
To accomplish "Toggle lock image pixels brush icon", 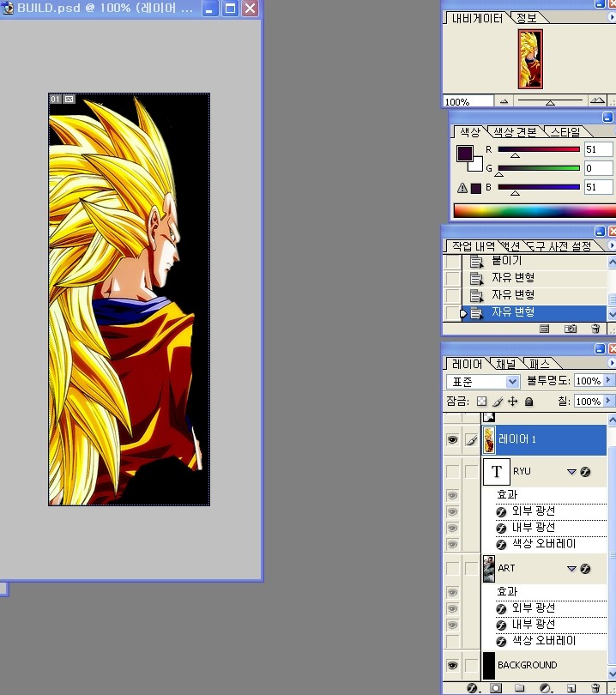I will pos(498,402).
